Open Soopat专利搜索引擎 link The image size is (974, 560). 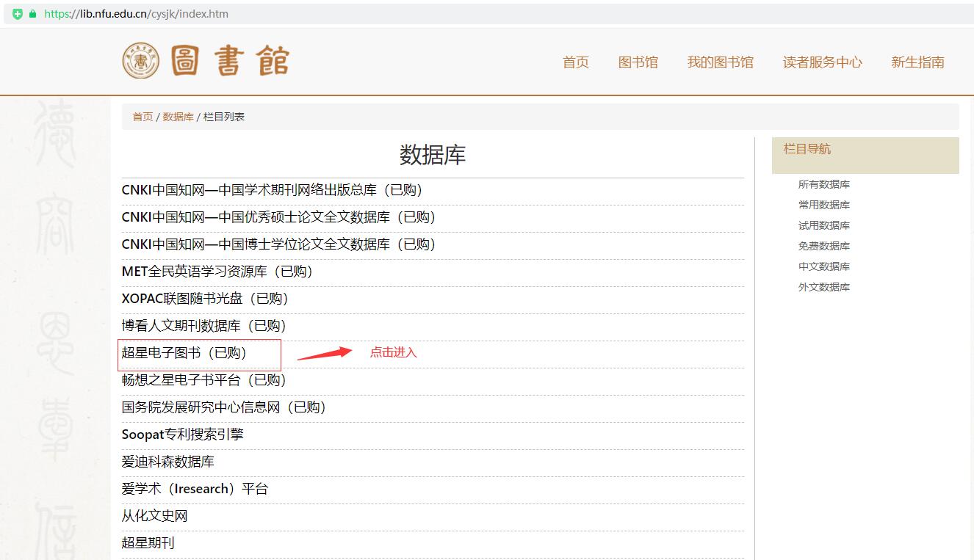click(183, 434)
